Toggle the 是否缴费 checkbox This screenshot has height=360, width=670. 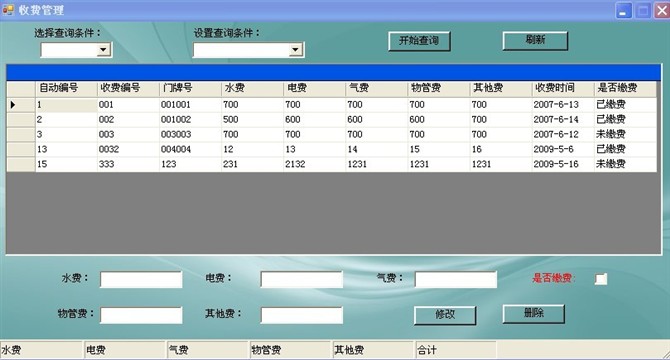click(601, 279)
